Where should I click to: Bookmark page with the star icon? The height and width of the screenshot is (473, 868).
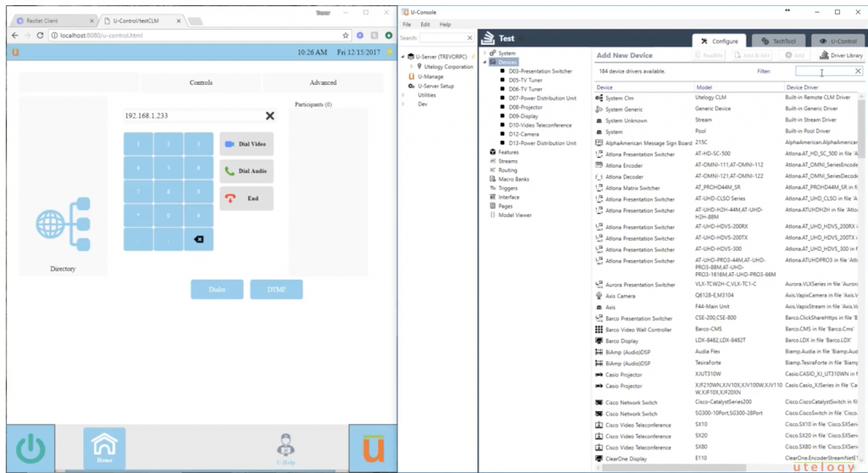tap(346, 36)
